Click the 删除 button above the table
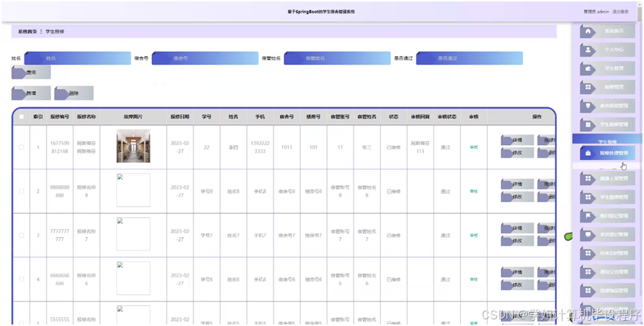Screen dimensions: 644x326 click(x=74, y=93)
